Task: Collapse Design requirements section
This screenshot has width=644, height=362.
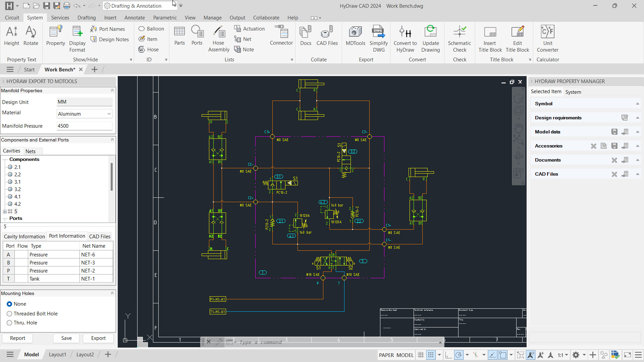Action: point(638,118)
